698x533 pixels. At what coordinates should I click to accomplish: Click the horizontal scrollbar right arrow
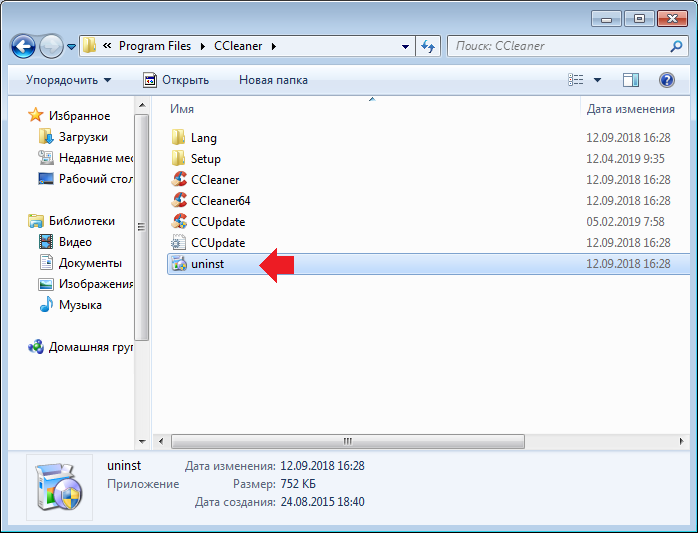tap(681, 442)
